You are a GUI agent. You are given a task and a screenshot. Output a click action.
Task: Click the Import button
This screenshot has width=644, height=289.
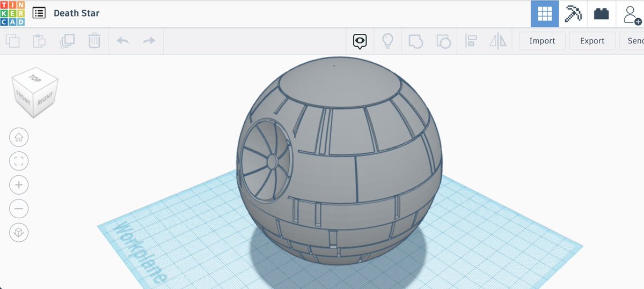542,41
